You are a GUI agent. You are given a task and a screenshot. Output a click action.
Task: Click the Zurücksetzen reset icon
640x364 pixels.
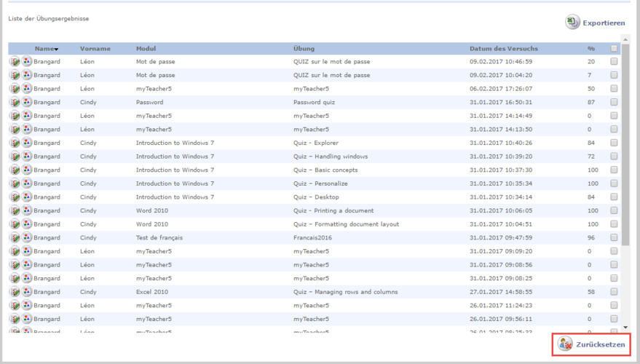[564, 344]
